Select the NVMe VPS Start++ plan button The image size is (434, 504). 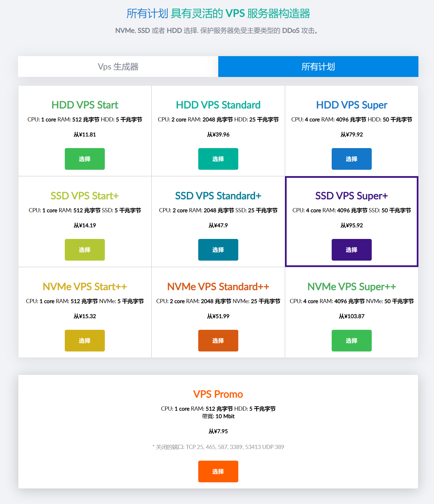85,341
